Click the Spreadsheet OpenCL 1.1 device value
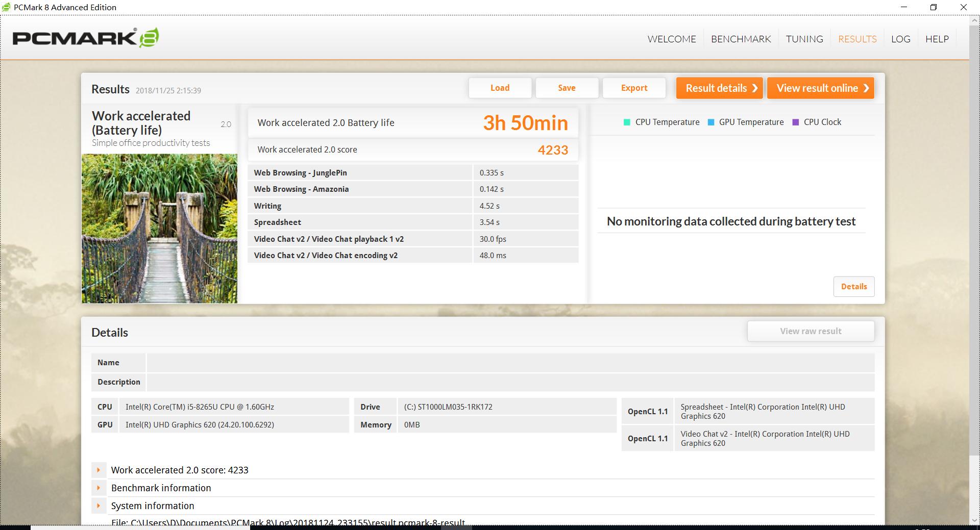The image size is (980, 530). [x=763, y=411]
